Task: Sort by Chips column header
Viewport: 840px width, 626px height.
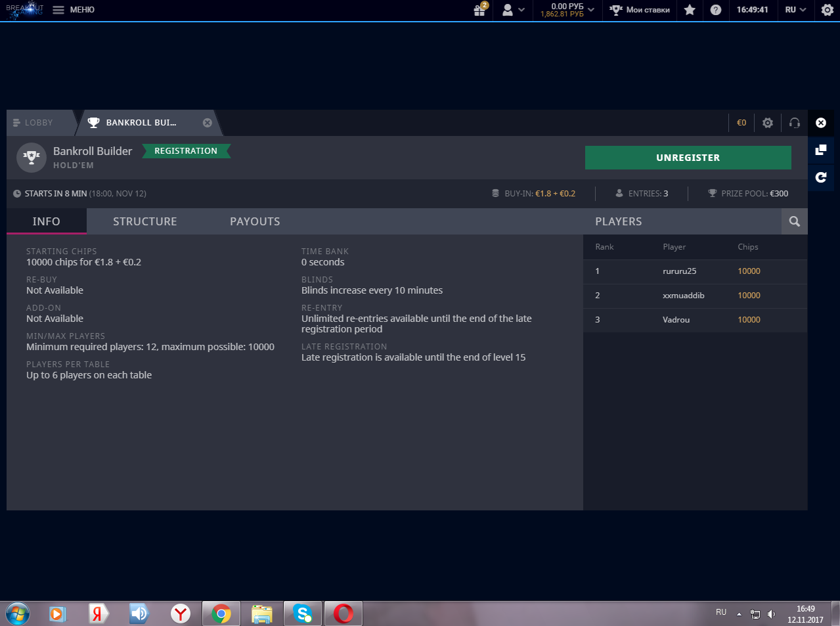Action: pos(748,247)
